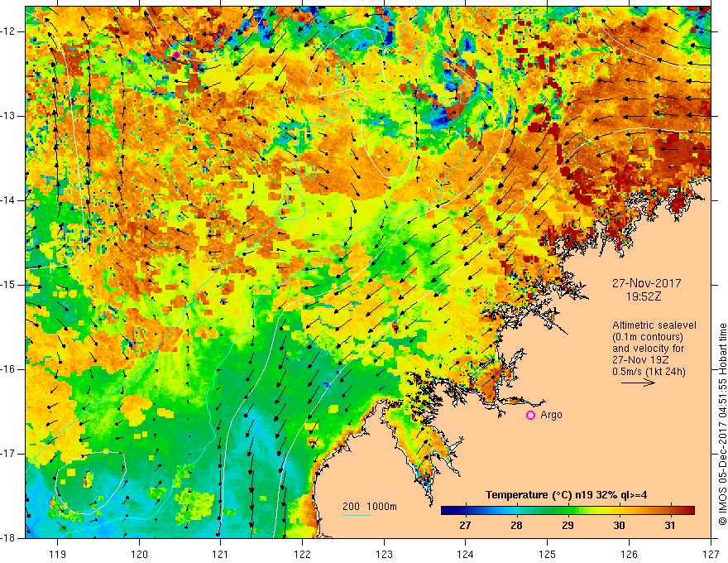Click the "and velocity for" caption line
Viewport: 728px width, 563px height.
pyautogui.click(x=648, y=349)
